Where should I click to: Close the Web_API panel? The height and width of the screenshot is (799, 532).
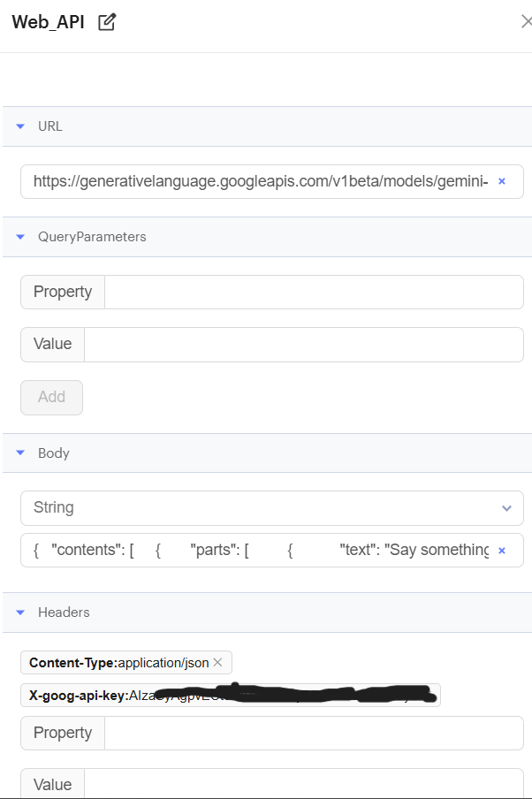[x=526, y=22]
